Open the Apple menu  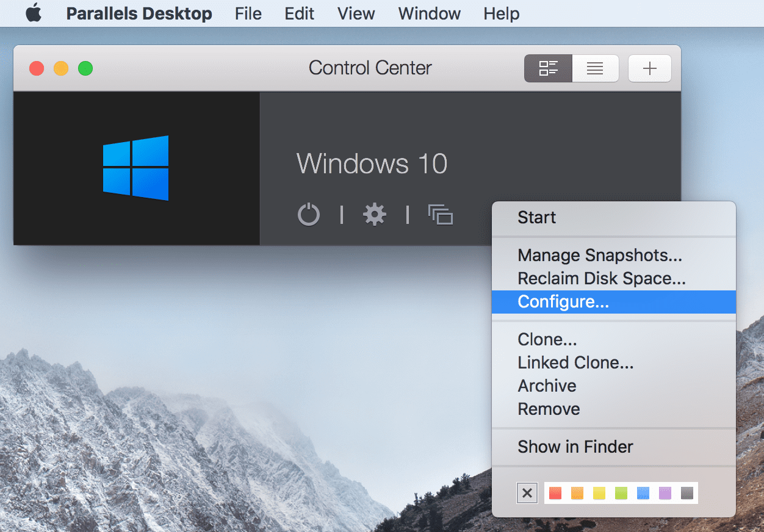tap(34, 13)
